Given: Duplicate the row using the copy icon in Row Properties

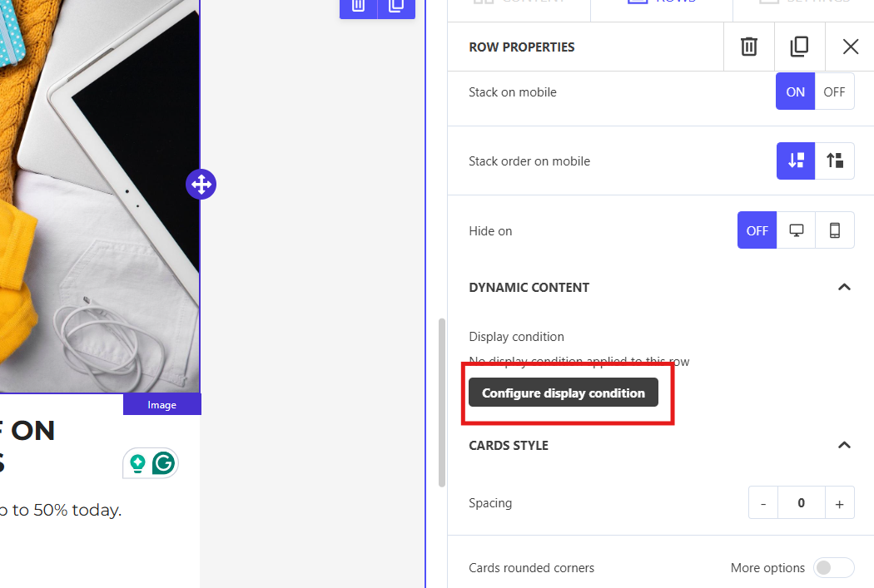Looking at the screenshot, I should (x=799, y=47).
